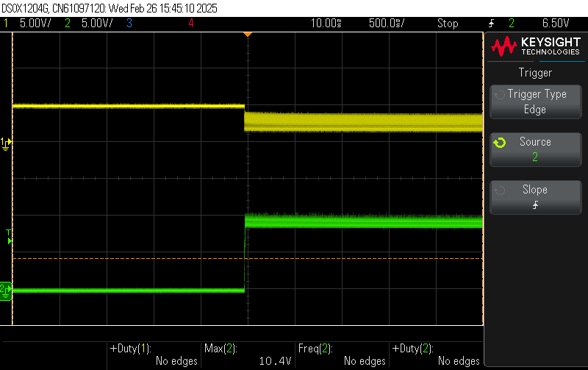
Task: Click the trigger source 2 in status bar
Action: point(512,24)
